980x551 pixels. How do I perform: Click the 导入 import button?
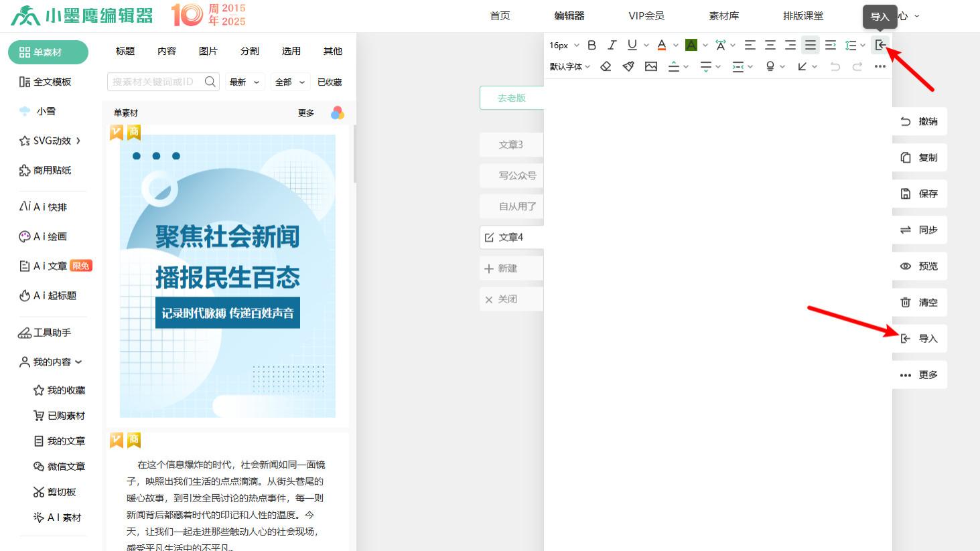coord(920,338)
